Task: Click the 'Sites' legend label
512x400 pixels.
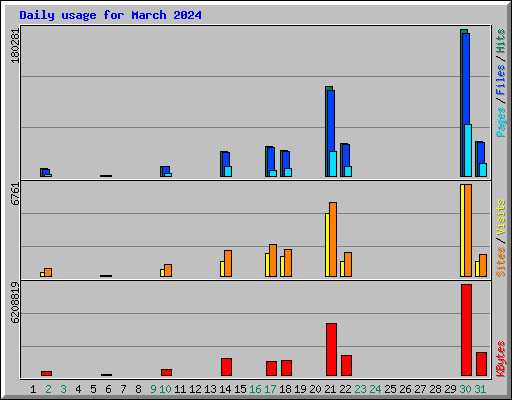Action: tap(500, 262)
